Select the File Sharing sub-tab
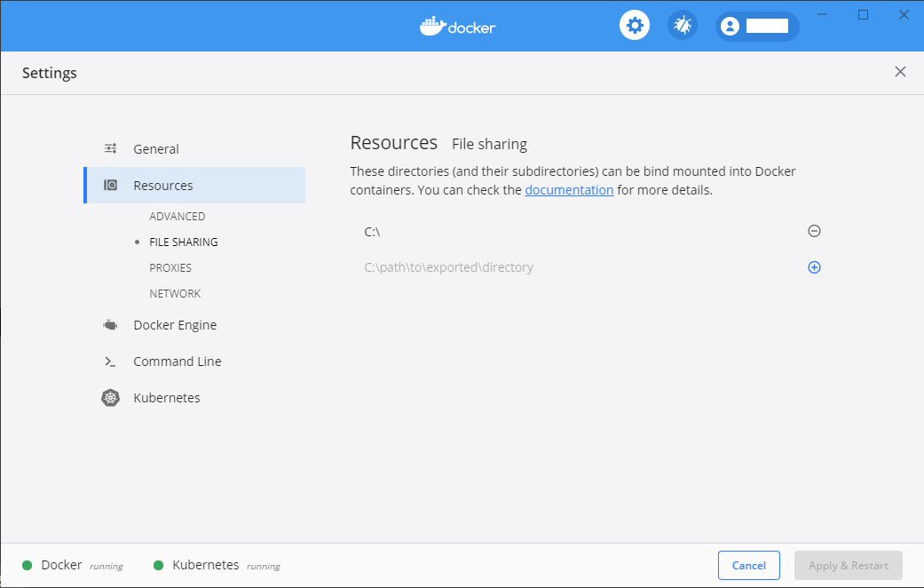This screenshot has width=924, height=588. (x=183, y=242)
